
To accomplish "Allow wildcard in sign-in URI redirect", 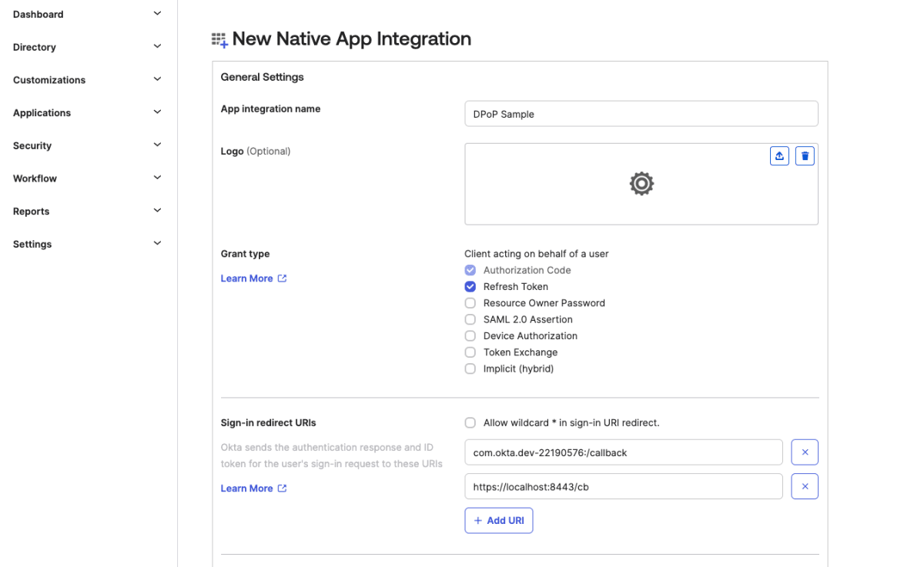I will (470, 422).
